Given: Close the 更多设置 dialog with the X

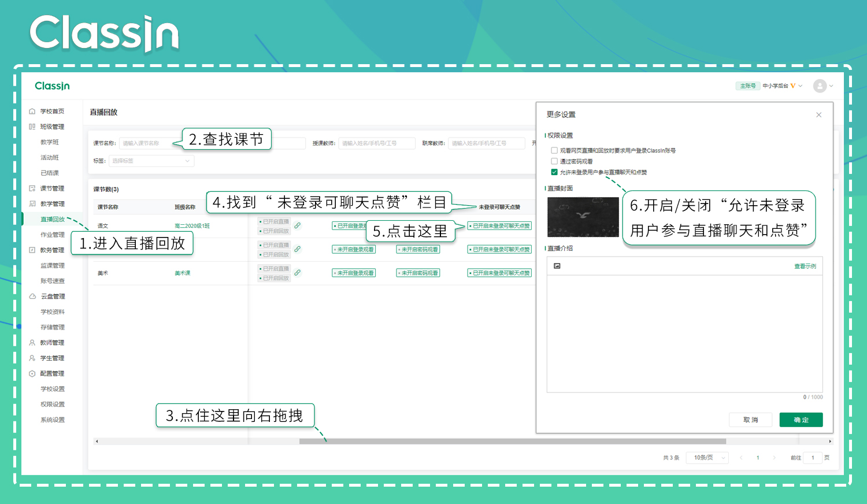Looking at the screenshot, I should coord(818,114).
